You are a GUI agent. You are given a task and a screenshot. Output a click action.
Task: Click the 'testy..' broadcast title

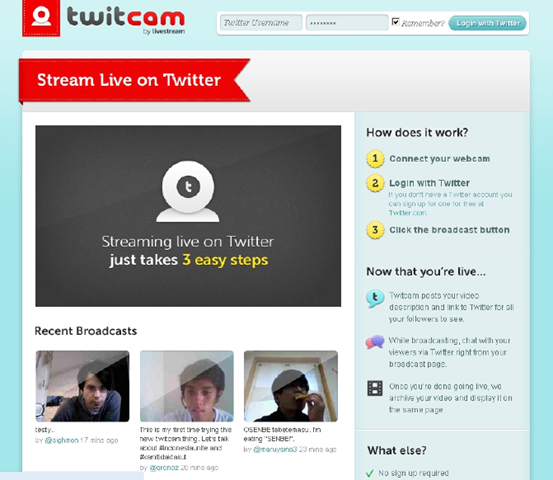click(x=44, y=430)
